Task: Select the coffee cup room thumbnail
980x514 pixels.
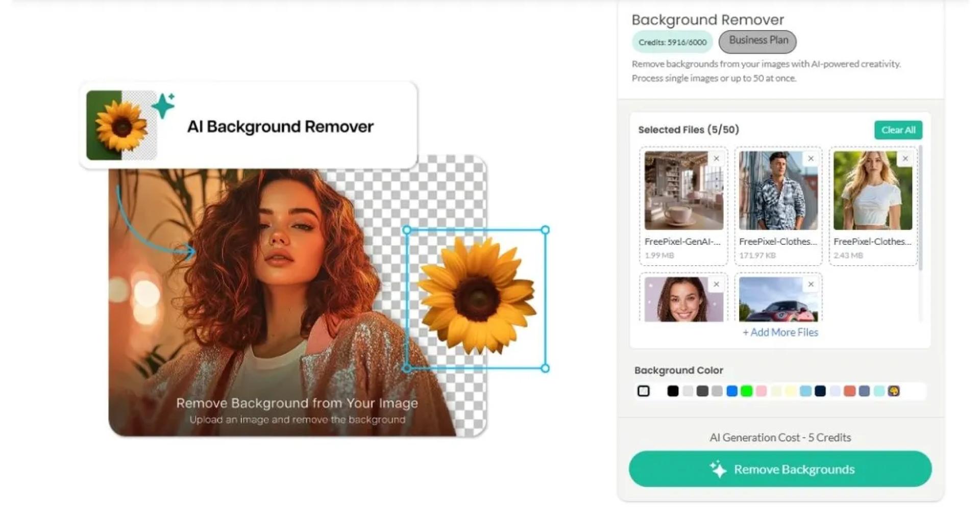Action: (683, 191)
